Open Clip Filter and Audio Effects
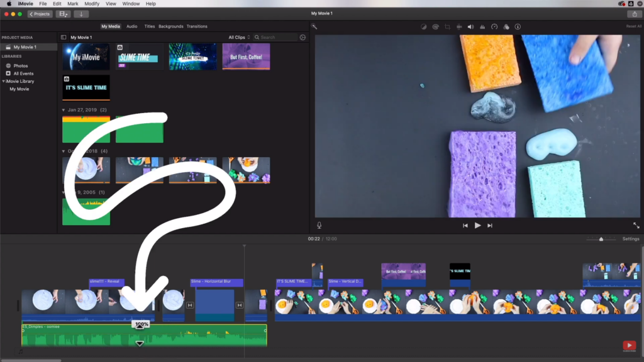Viewport: 644px width, 362px height. (x=506, y=26)
